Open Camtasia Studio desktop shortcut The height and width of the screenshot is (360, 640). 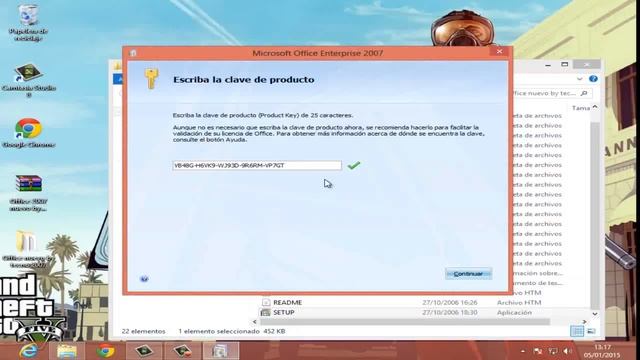tap(28, 80)
